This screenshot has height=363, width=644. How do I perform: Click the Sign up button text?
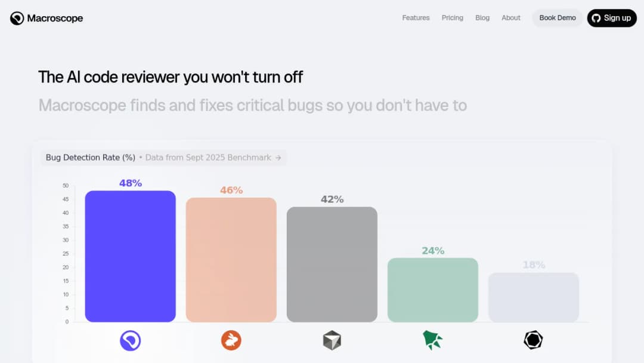click(617, 18)
